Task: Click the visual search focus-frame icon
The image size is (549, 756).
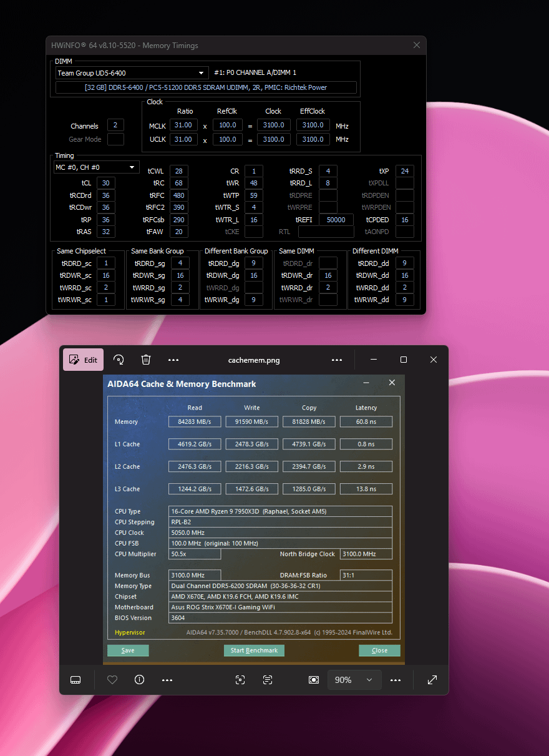Action: pyautogui.click(x=240, y=680)
